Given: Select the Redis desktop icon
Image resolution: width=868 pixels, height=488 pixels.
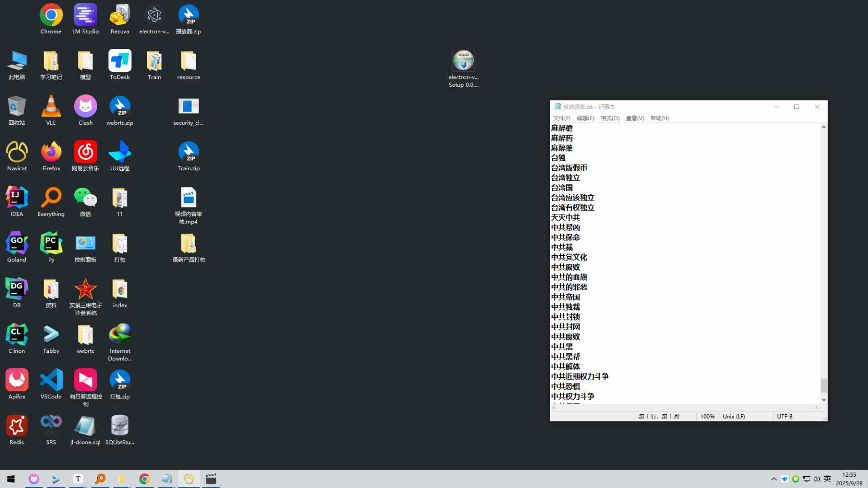Looking at the screenshot, I should 17,426.
